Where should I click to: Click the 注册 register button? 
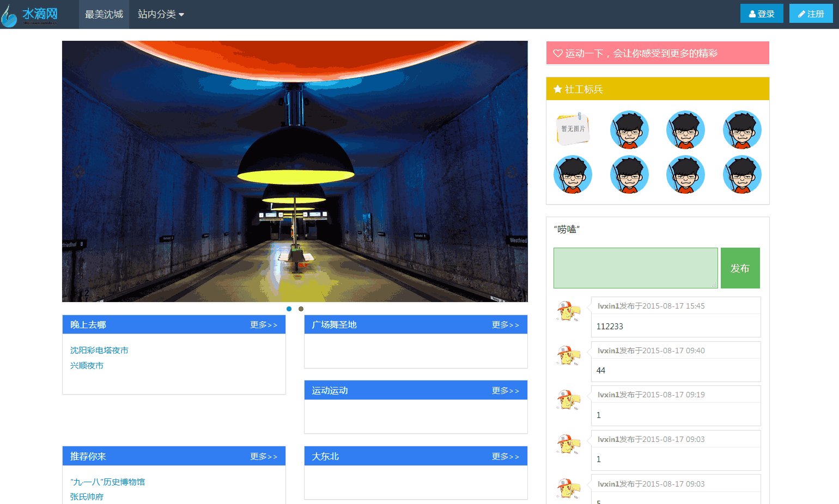click(x=811, y=14)
